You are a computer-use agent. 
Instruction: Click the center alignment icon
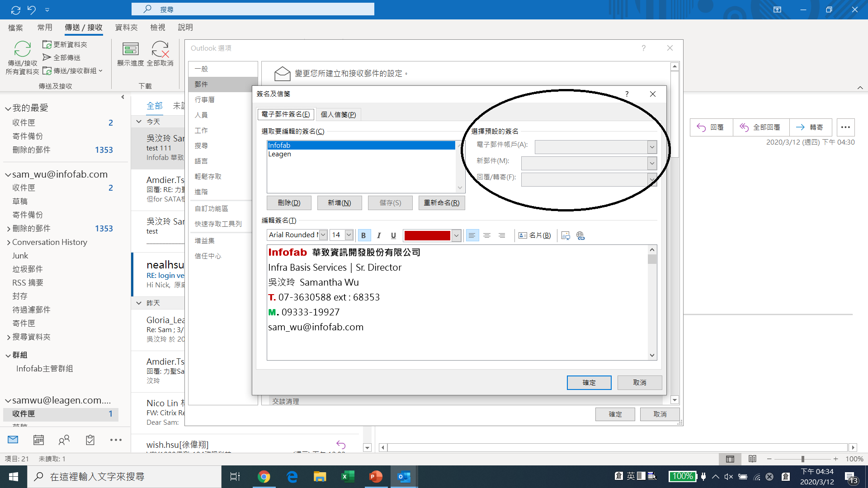pyautogui.click(x=487, y=235)
